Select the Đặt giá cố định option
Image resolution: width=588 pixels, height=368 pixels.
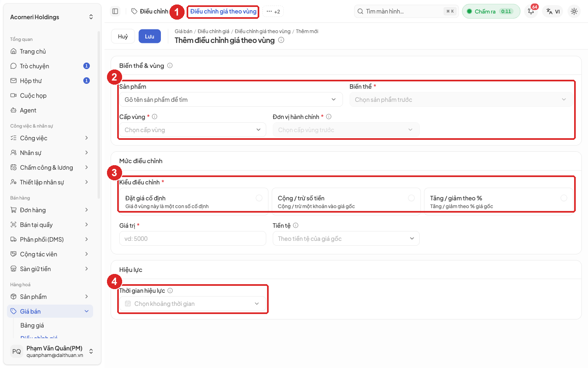coord(194,202)
